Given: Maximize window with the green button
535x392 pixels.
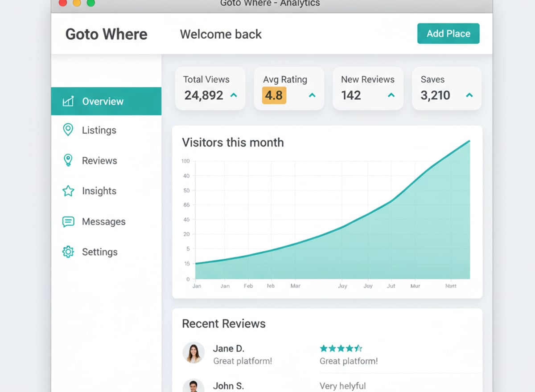Looking at the screenshot, I should 91,3.
